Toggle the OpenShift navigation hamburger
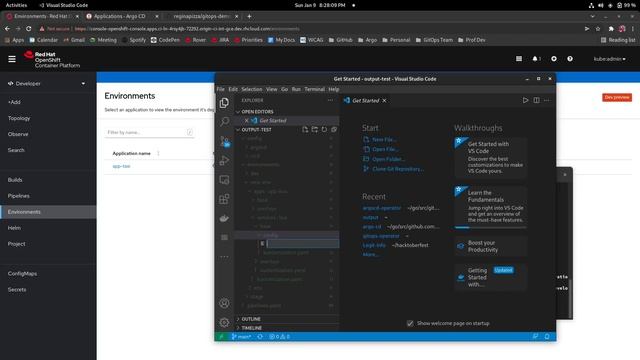 [12, 59]
